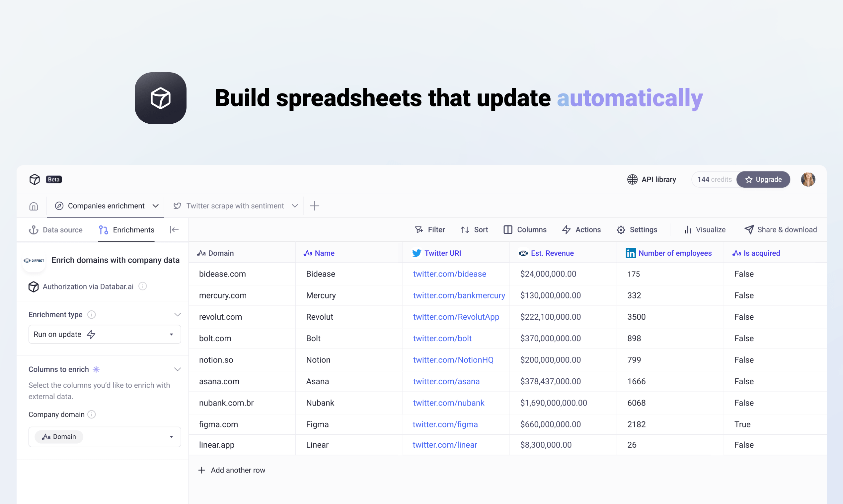
Task: Open the twitter.com/figma link
Action: point(445,424)
